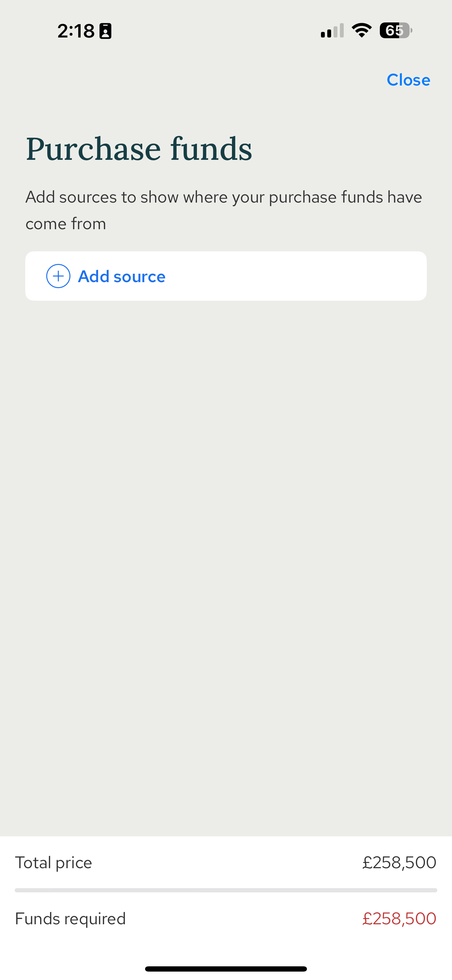Tap the Wi-Fi status icon
This screenshot has width=452, height=980.
pos(362,30)
